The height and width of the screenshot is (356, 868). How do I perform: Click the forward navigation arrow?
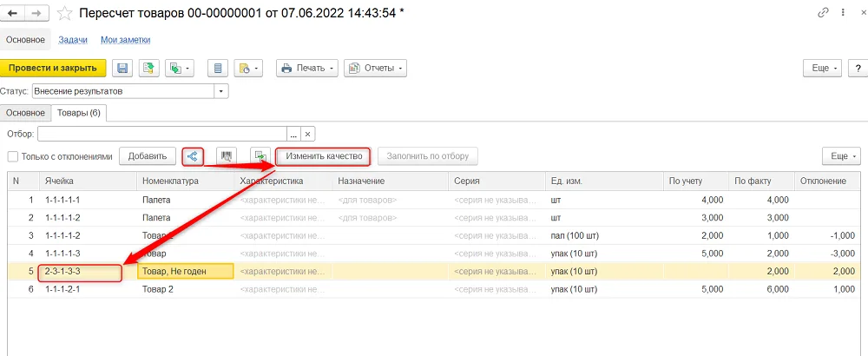[36, 13]
